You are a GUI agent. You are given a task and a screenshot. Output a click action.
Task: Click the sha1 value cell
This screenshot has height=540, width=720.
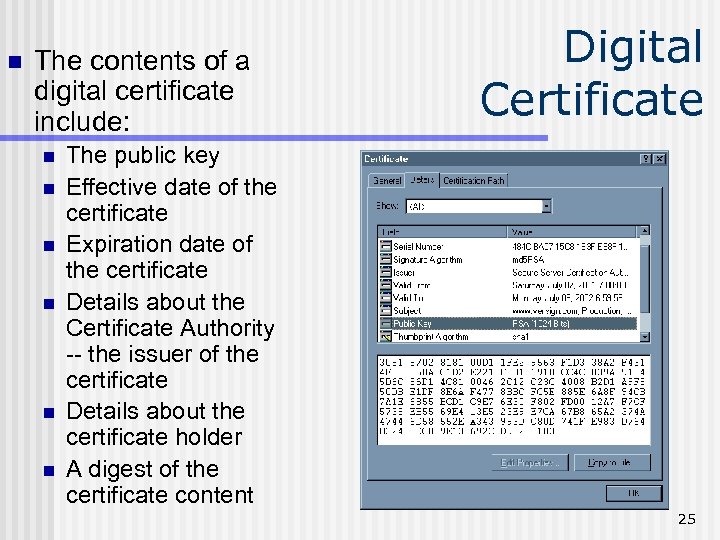[520, 337]
